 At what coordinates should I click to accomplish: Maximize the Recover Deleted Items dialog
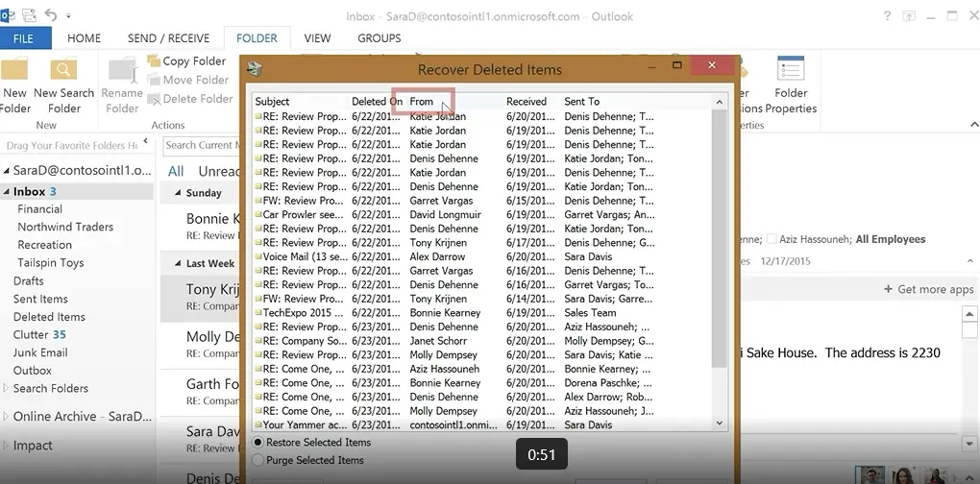pyautogui.click(x=677, y=65)
